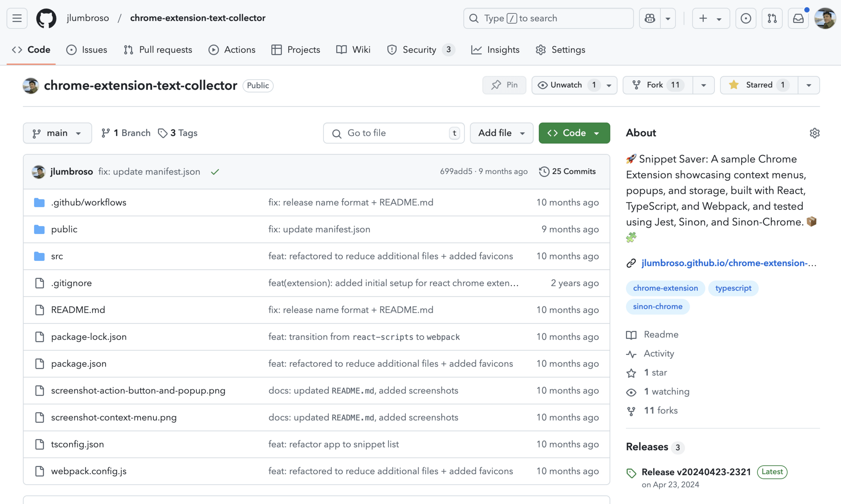Open commit 699add5

(x=456, y=171)
